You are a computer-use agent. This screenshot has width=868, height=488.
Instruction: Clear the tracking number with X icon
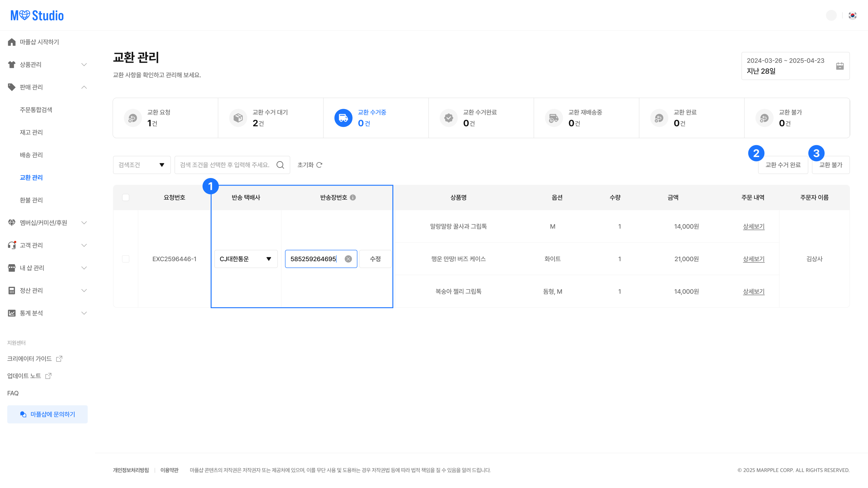point(348,259)
